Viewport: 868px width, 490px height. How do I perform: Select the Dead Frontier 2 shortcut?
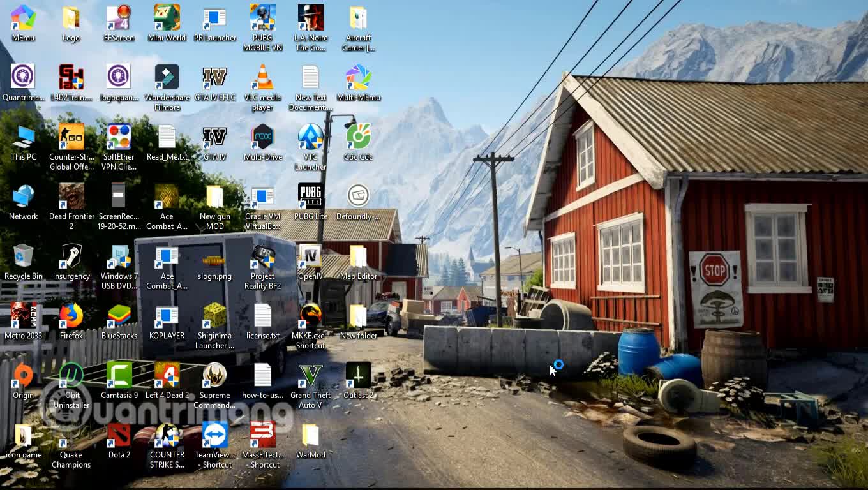pyautogui.click(x=71, y=207)
